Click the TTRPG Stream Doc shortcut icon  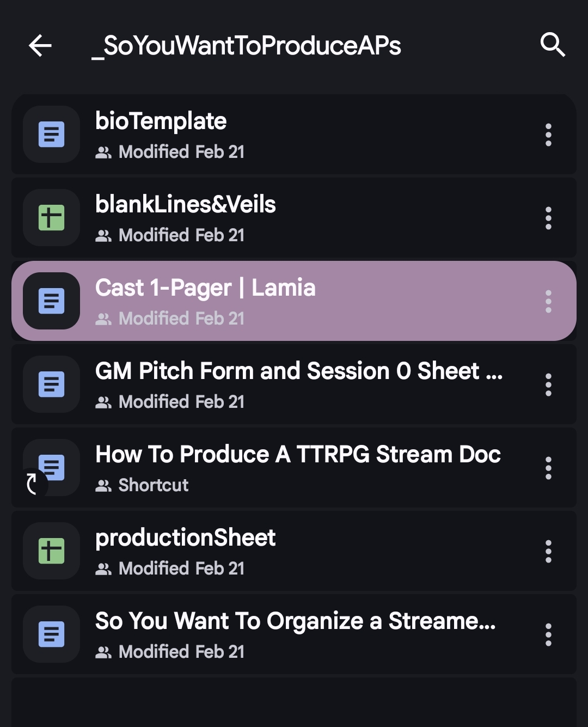click(x=51, y=468)
